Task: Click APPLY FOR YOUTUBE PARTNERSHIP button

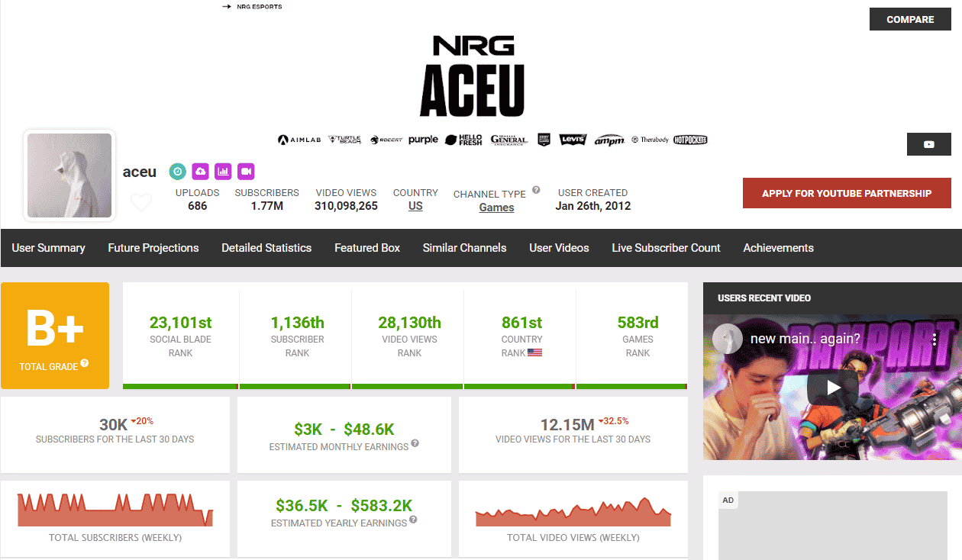Action: coord(847,193)
